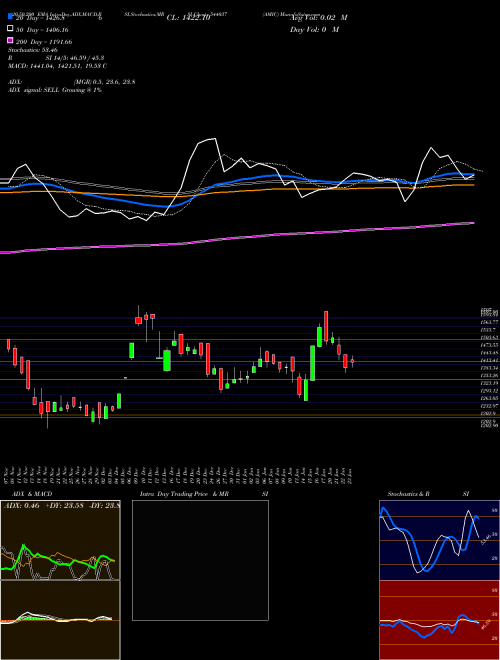This screenshot has width=500, height=660.
Task: Click the 'Stochastics: 53.46' reading
Action: point(33,50)
